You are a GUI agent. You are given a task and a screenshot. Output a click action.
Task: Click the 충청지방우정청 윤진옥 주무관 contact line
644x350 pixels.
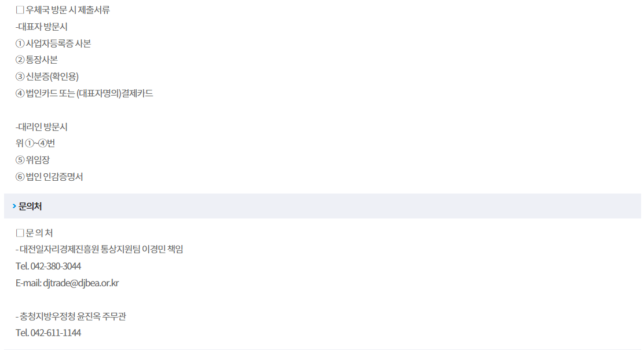(x=71, y=316)
